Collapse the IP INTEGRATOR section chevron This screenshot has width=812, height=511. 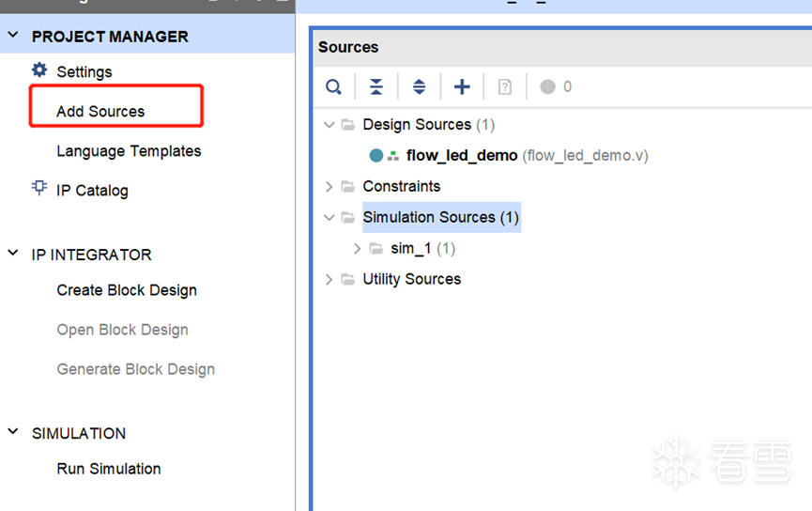(x=13, y=254)
